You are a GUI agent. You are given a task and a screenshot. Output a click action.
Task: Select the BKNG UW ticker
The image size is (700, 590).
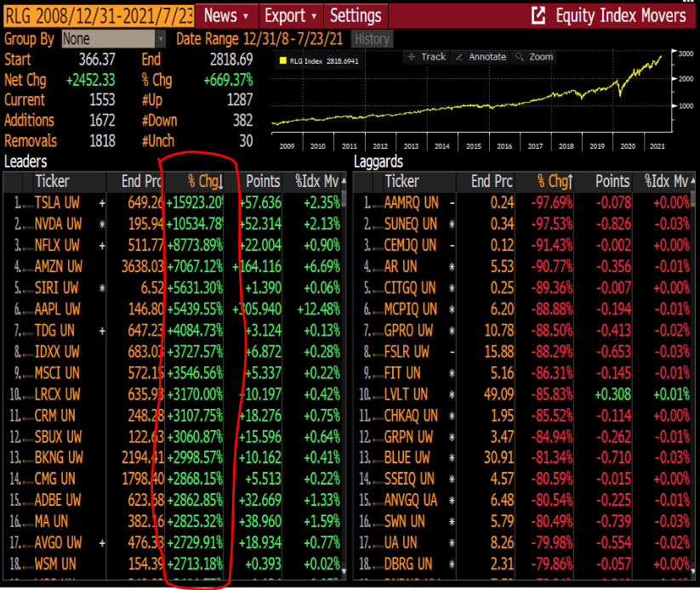[x=59, y=457]
